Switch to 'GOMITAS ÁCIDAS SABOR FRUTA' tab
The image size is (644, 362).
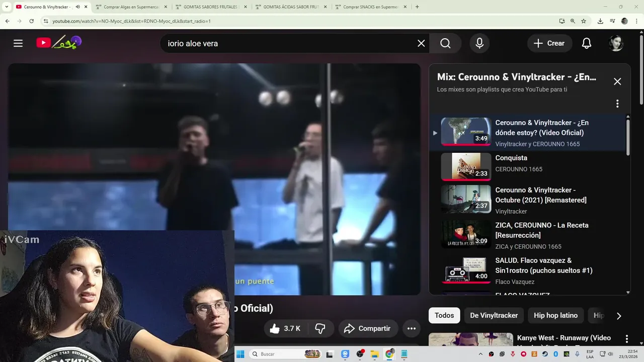[290, 7]
